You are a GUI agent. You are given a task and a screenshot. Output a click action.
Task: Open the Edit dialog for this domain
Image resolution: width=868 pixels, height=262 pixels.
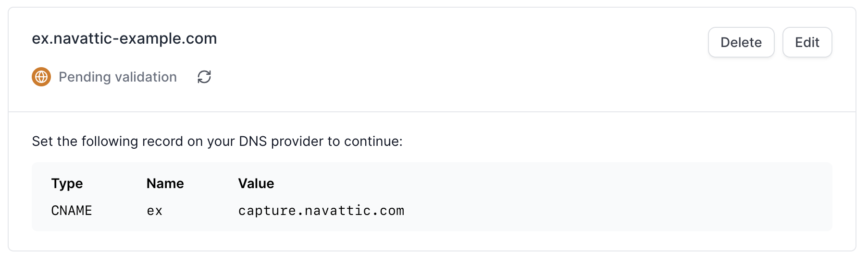(x=807, y=42)
